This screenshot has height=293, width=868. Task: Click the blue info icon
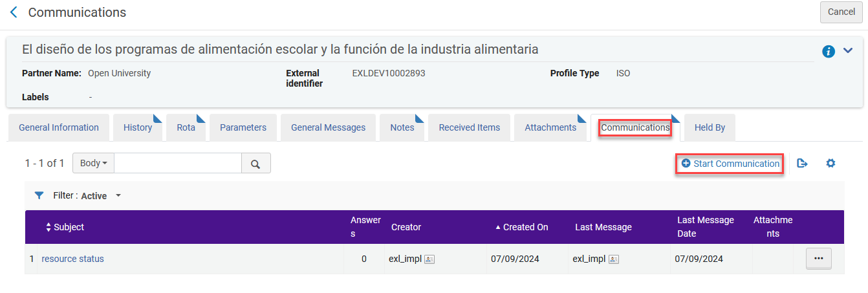pyautogui.click(x=829, y=52)
